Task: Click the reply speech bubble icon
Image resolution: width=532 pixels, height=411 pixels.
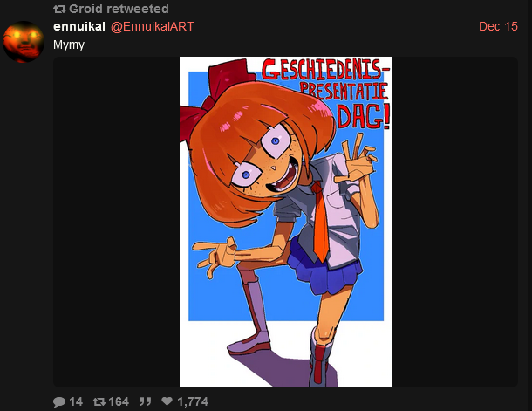Action: pos(59,401)
